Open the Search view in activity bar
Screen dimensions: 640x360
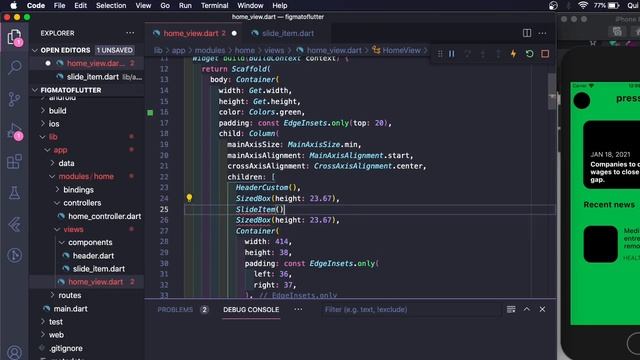tap(14, 67)
